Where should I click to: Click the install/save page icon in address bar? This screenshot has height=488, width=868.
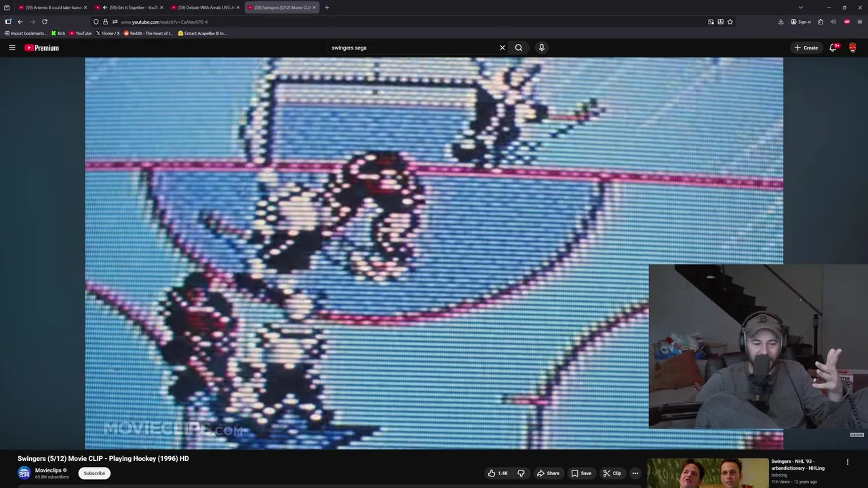[720, 22]
